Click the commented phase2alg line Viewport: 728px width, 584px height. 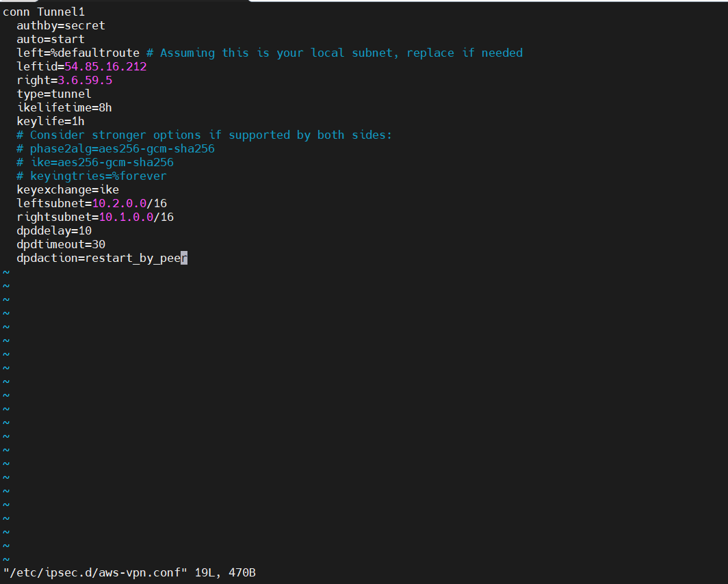click(x=116, y=149)
